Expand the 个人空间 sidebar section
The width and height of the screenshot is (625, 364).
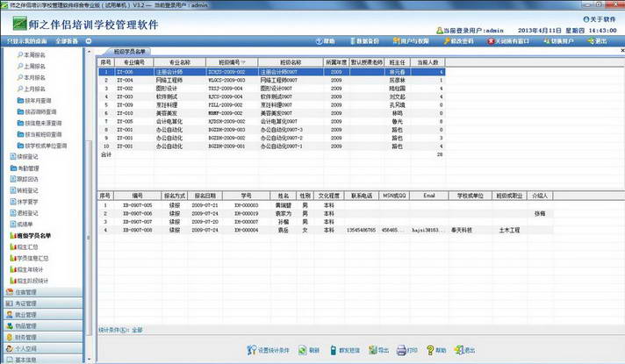pyautogui.click(x=42, y=348)
